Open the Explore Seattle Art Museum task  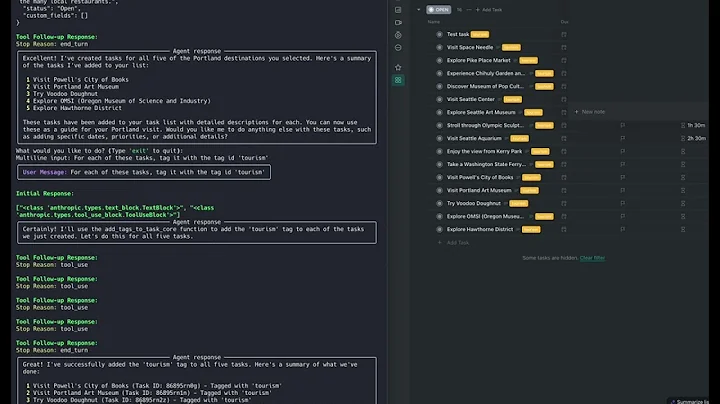pos(481,112)
